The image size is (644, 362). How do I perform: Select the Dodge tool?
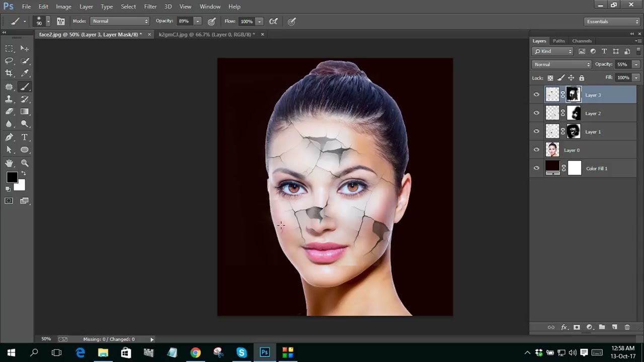click(25, 124)
